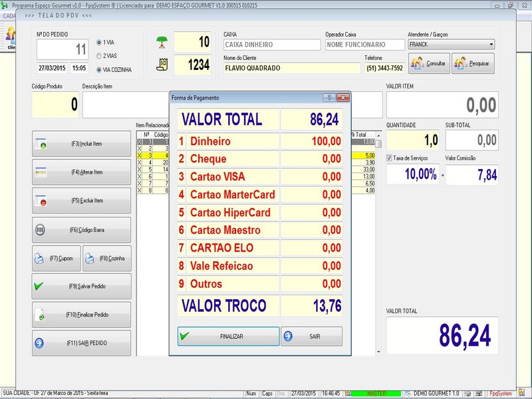The height and width of the screenshot is (399, 532).
Task: Click the Cheque amount field
Action: click(x=311, y=159)
